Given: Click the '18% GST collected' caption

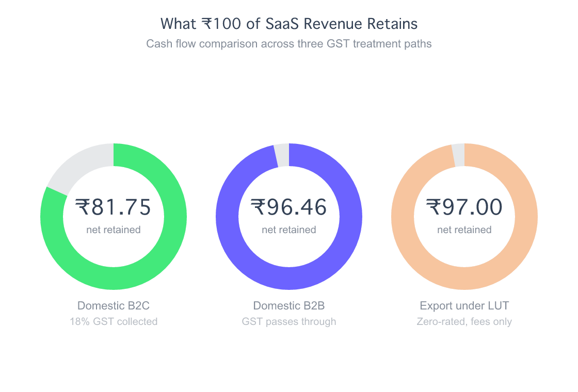Looking at the screenshot, I should pyautogui.click(x=114, y=322).
